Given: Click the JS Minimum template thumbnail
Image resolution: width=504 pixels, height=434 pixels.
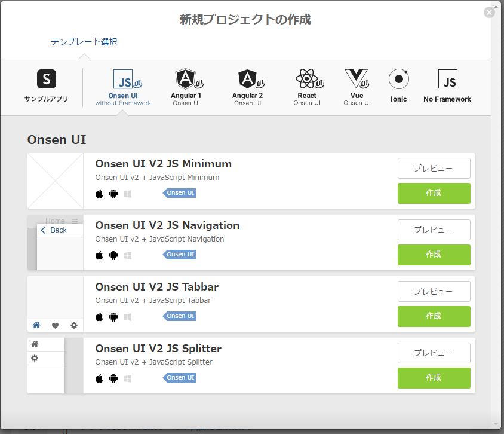Looking at the screenshot, I should [x=56, y=181].
